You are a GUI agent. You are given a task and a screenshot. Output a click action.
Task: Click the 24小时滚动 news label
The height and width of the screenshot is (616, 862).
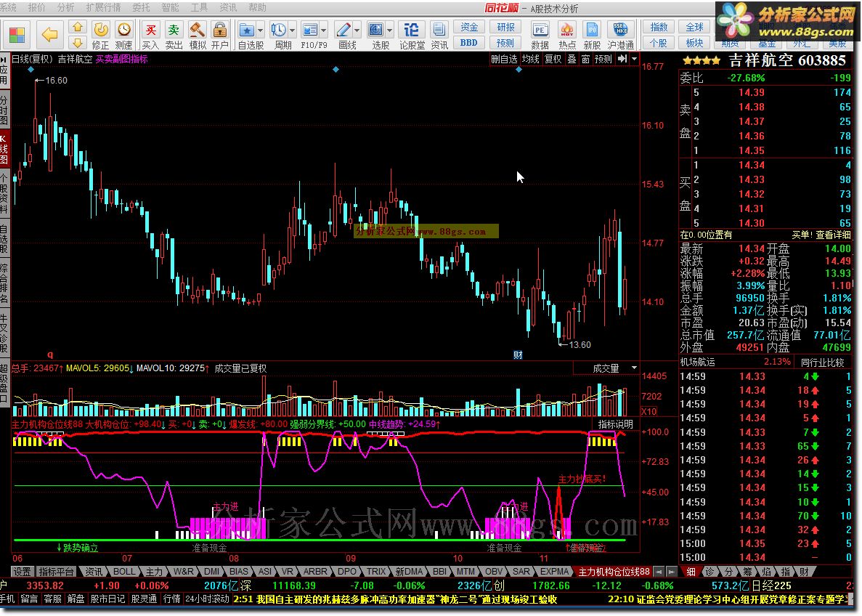tap(208, 599)
